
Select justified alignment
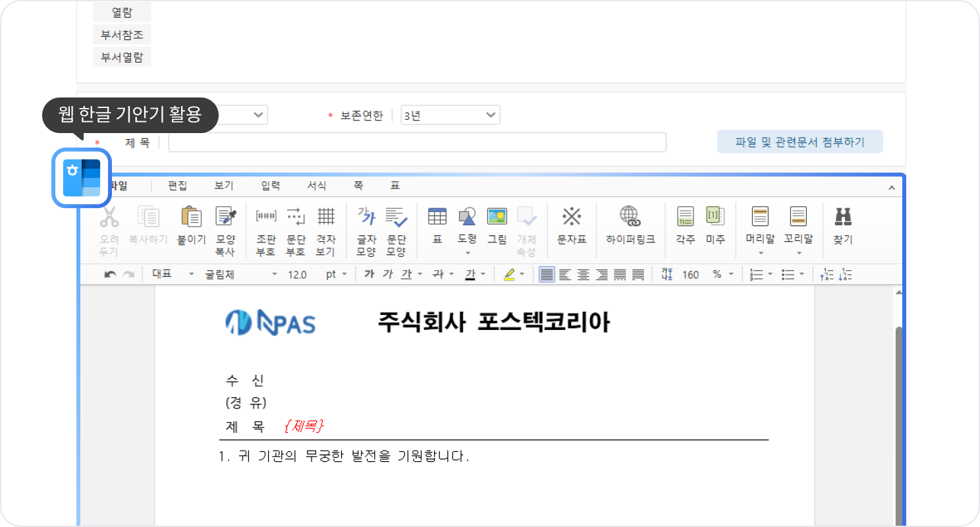(547, 275)
